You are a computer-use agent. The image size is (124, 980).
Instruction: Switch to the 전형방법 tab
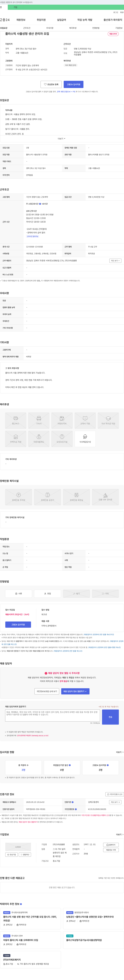pos(96,28)
